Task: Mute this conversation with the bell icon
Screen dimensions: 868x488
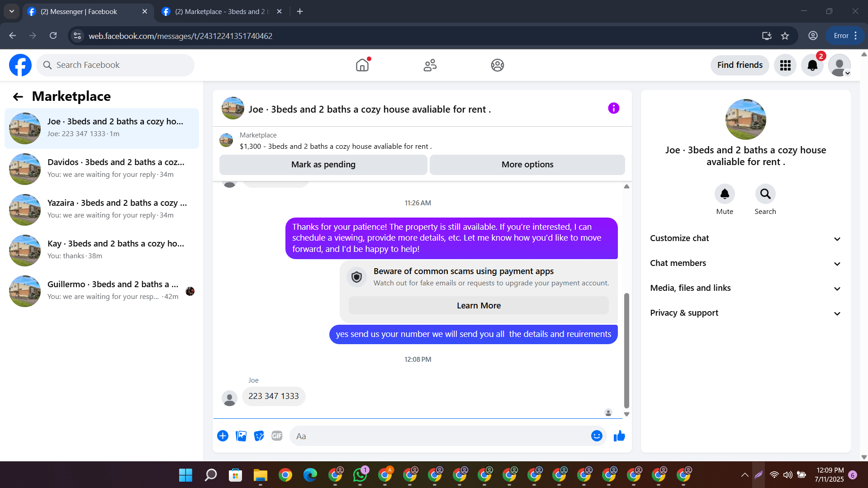Action: click(x=725, y=194)
